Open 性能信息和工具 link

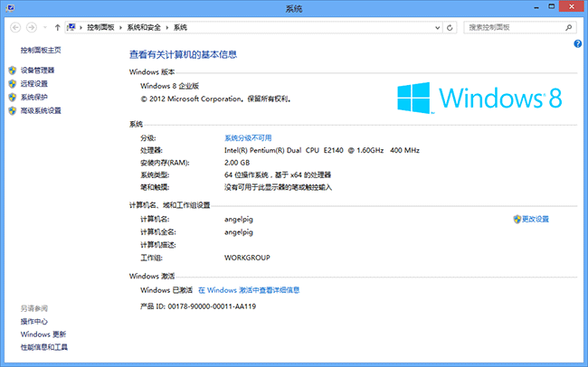(x=44, y=347)
